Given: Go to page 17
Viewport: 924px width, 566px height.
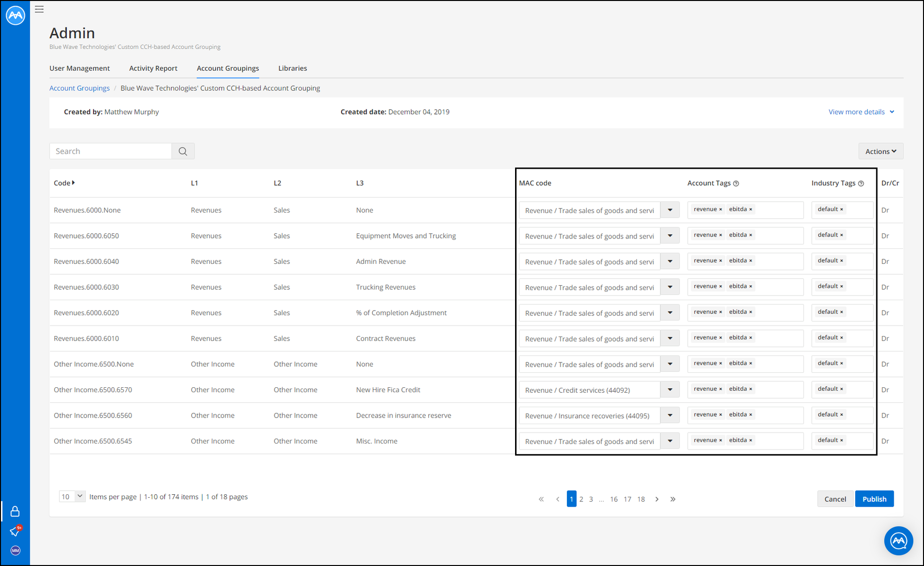Looking at the screenshot, I should pyautogui.click(x=628, y=499).
